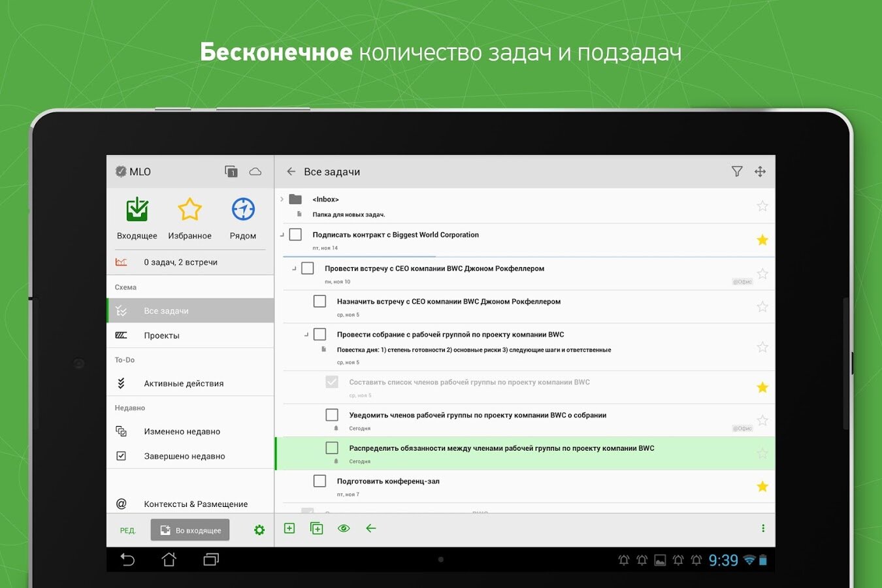The image size is (882, 588).
Task: Collapse the Провести собрание subtasks
Action: point(306,335)
